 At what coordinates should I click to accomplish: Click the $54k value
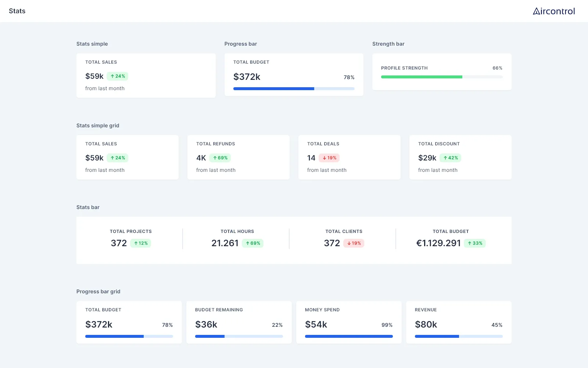tap(316, 325)
